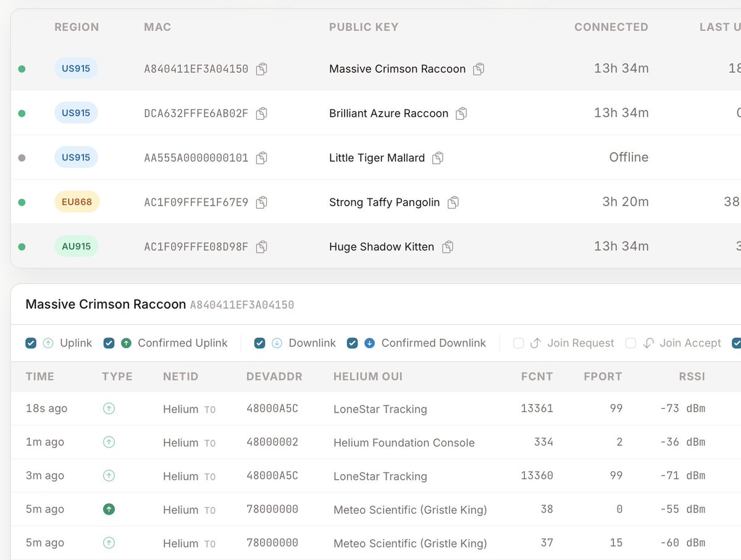Click FPORT value 15
Image resolution: width=741 pixels, height=560 pixels.
click(616, 543)
